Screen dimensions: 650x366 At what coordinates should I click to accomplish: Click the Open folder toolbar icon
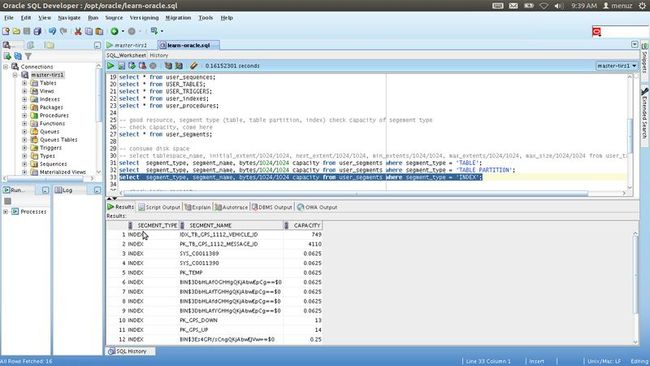[x=16, y=31]
